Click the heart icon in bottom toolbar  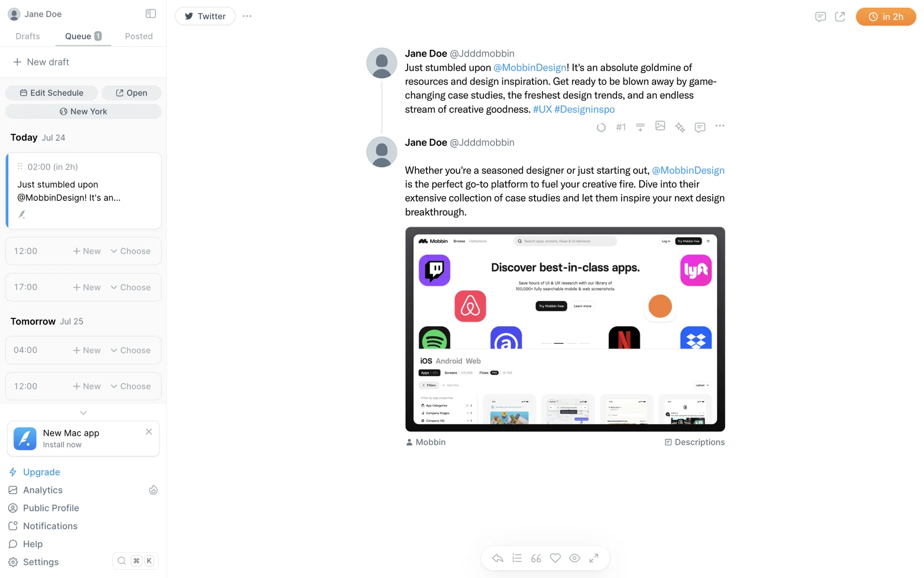coord(555,558)
